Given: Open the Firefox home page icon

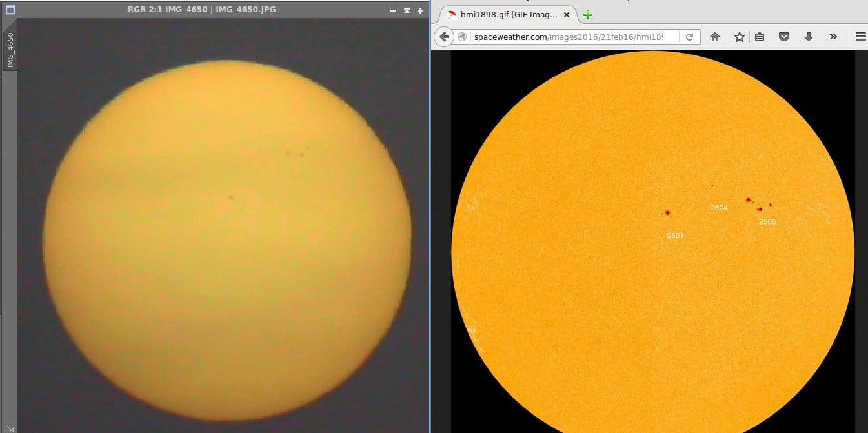Looking at the screenshot, I should 715,37.
